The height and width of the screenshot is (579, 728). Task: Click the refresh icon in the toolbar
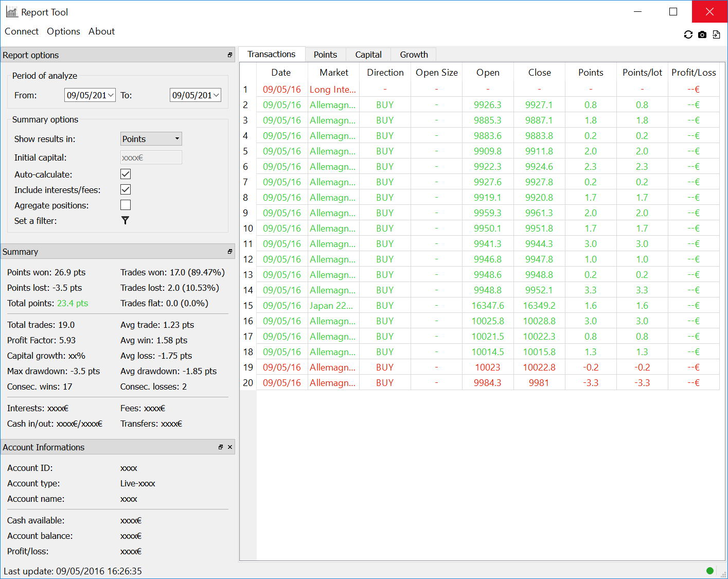(x=688, y=34)
